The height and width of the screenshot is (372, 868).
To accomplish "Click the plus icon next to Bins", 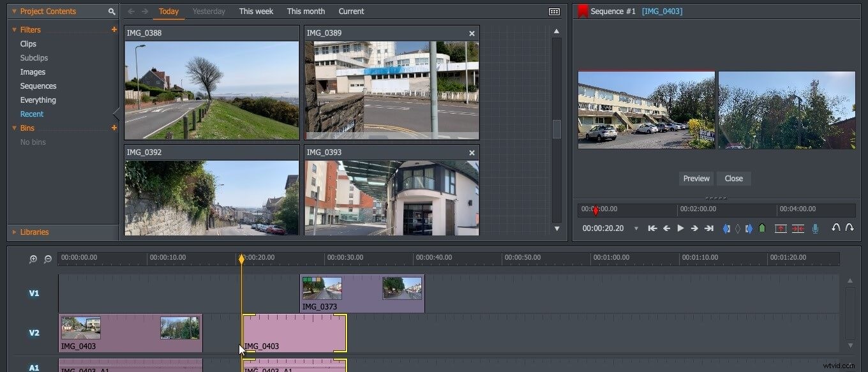I will tap(114, 128).
